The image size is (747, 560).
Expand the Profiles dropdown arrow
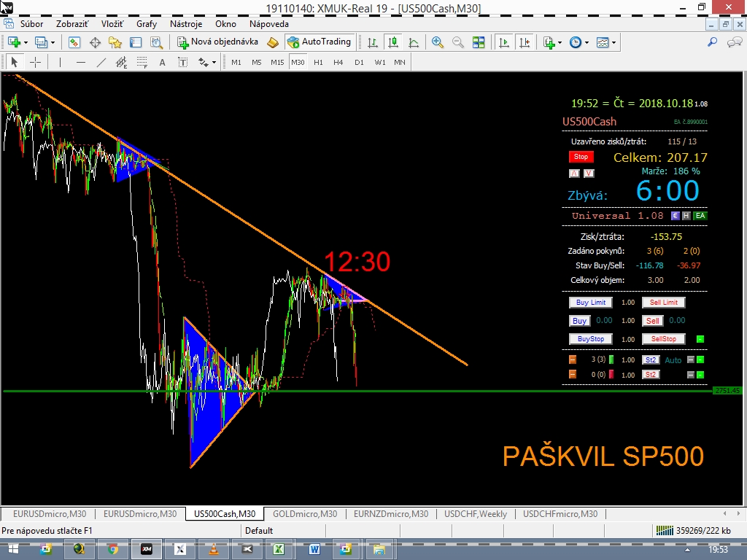click(x=53, y=42)
